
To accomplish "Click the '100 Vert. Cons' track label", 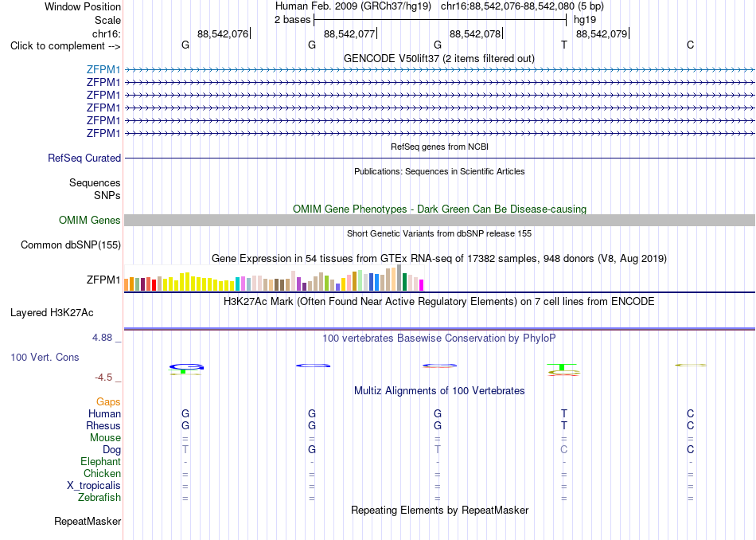I will pos(45,357).
